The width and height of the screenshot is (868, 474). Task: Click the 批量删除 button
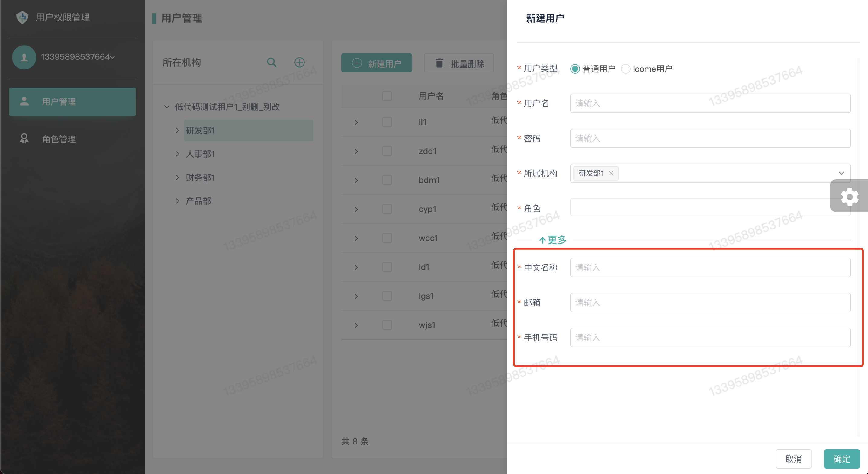(459, 63)
